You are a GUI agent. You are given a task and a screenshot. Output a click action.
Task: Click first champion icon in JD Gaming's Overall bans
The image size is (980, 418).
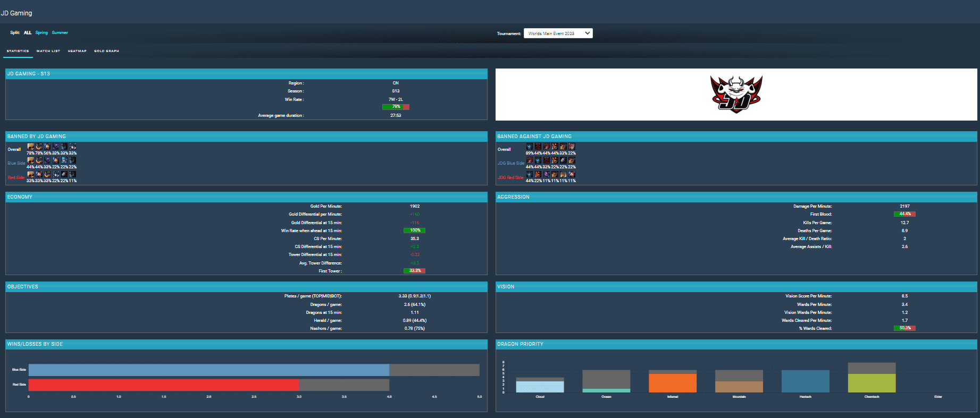pyautogui.click(x=30, y=146)
